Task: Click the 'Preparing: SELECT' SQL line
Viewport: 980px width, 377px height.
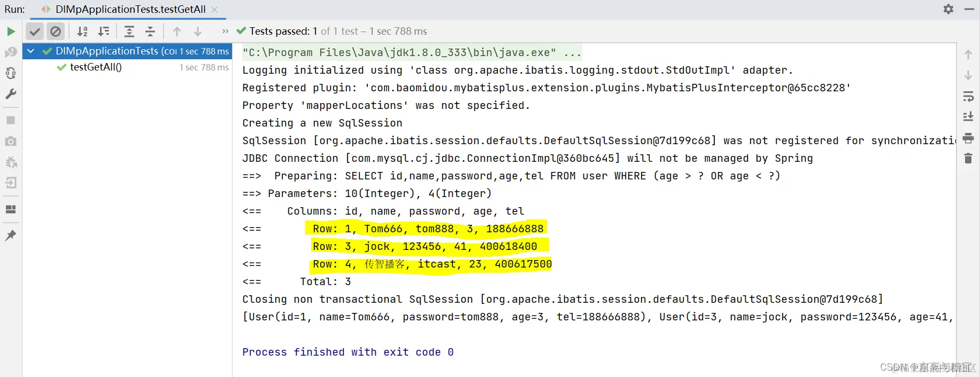Action: tap(511, 176)
